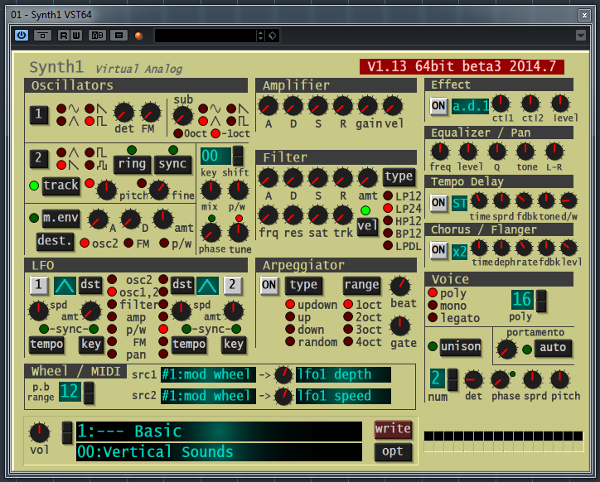Image resolution: width=600 pixels, height=482 pixels.
Task: Click the orange record indicator icon
Action: 139,36
